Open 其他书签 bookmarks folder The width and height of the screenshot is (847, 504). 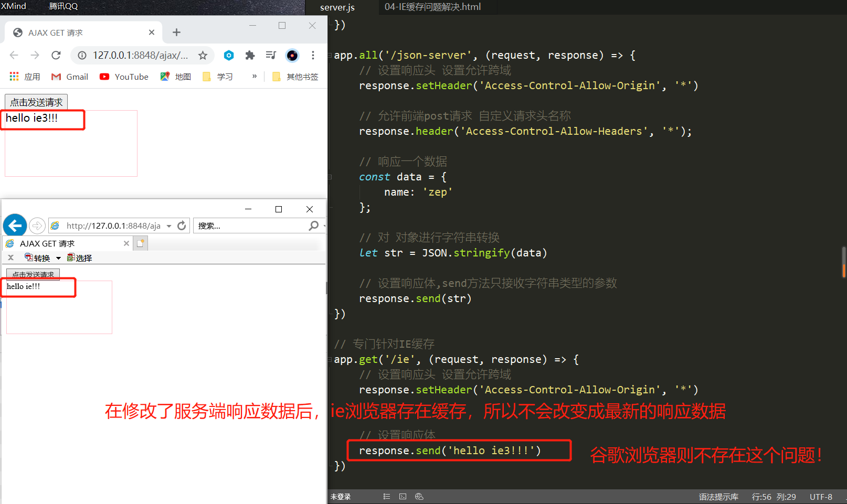click(295, 77)
